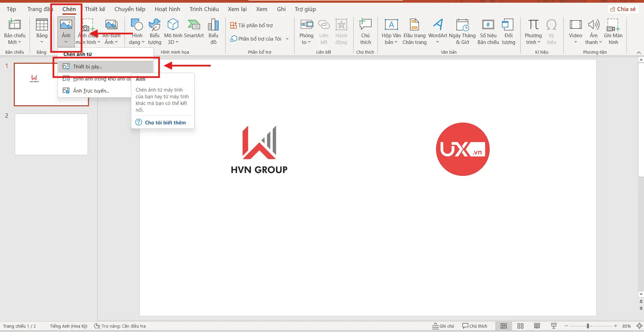
Task: Switch to the Thiết kế ribbon tab
Action: (95, 9)
